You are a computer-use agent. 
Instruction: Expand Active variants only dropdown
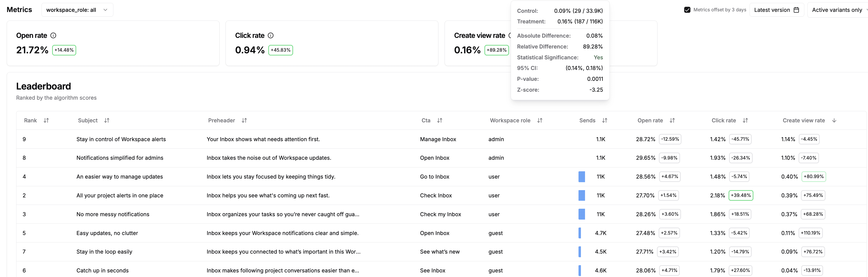(838, 10)
